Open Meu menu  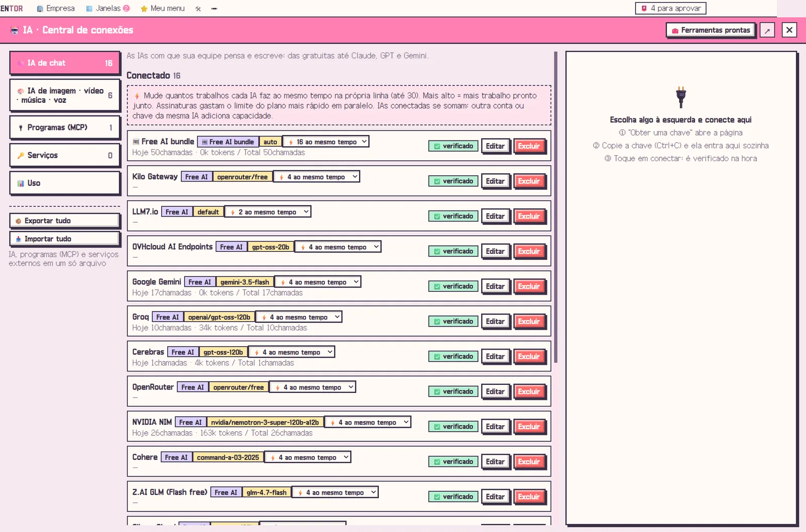163,9
